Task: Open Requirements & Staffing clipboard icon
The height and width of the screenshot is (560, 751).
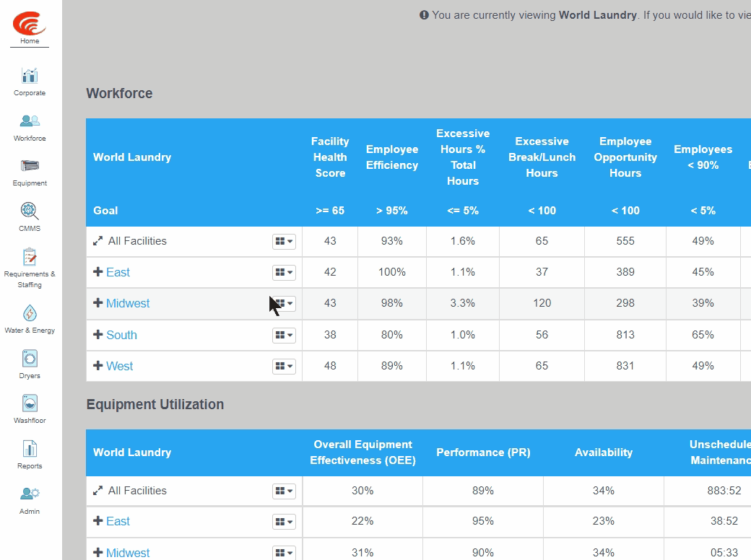Action: 30,257
